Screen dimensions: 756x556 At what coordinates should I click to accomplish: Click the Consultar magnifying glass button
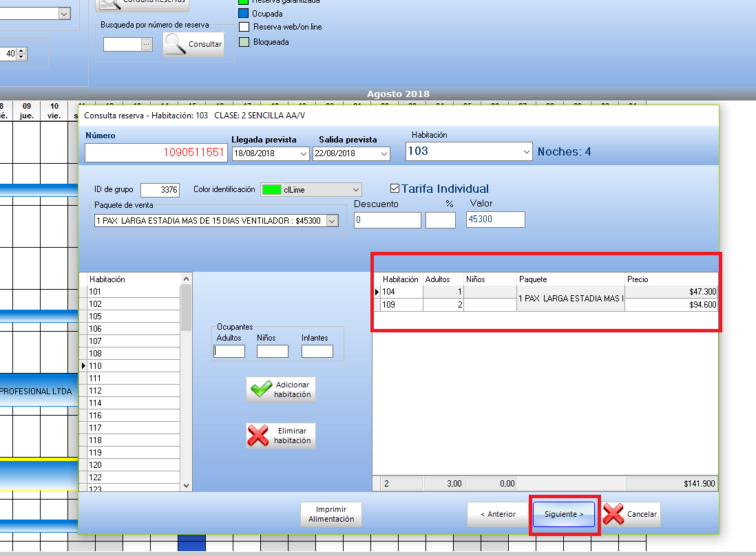pyautogui.click(x=193, y=44)
